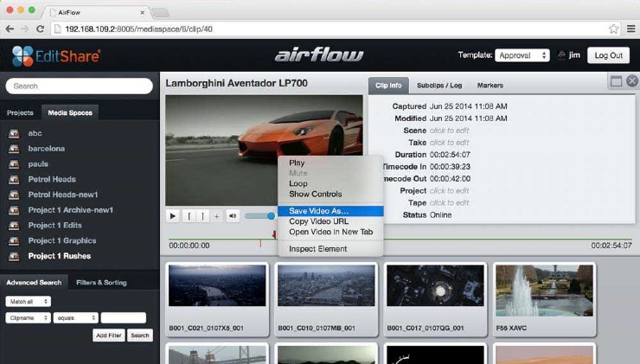Open Project 1 Graphics media space
640x364 pixels.
pyautogui.click(x=62, y=240)
